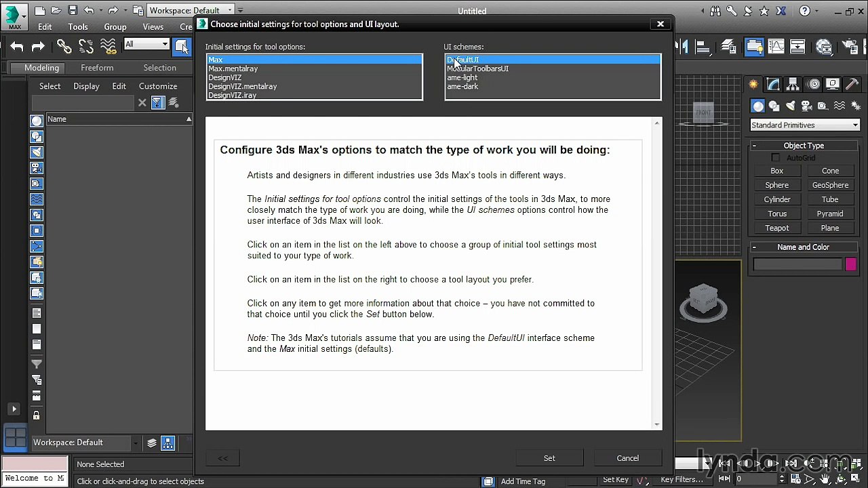
Task: Select the Lights category icon
Action: pos(790,106)
